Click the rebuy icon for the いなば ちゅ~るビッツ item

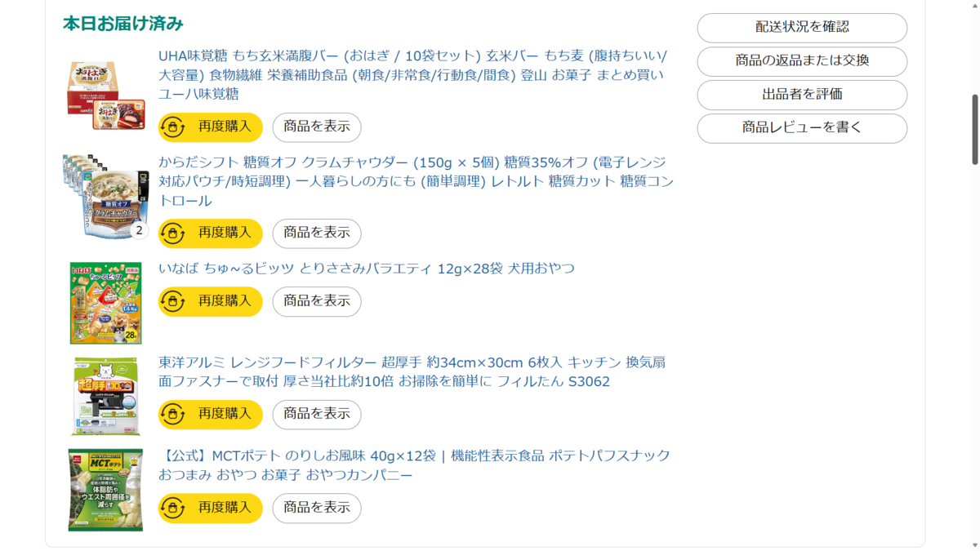tap(173, 302)
